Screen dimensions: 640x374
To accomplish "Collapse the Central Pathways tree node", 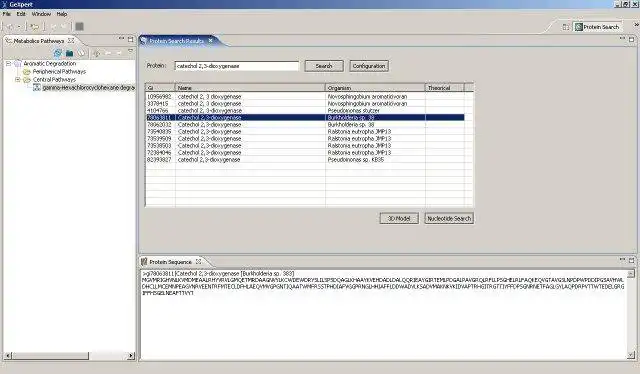I will tap(18, 80).
